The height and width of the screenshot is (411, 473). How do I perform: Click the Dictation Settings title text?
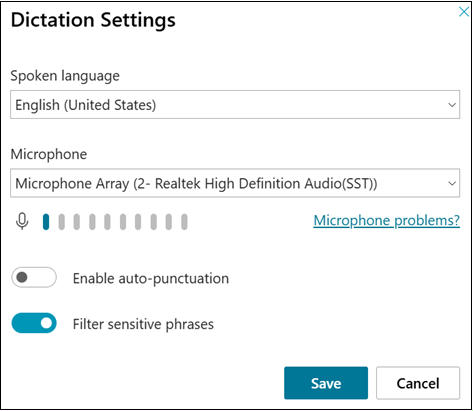(x=93, y=20)
